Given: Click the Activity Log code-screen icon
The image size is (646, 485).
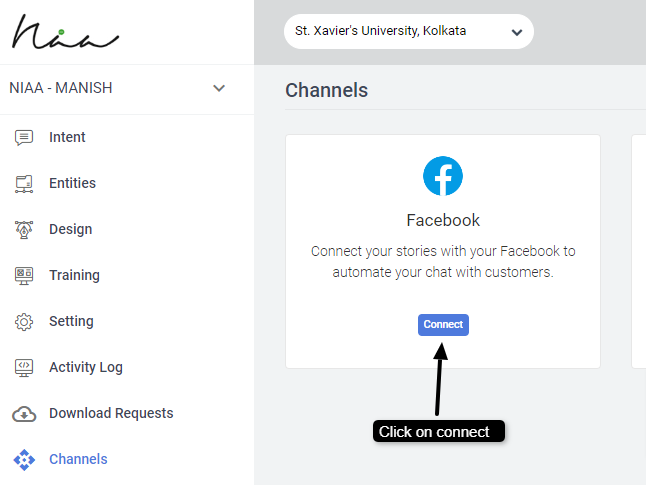Looking at the screenshot, I should 24,368.
